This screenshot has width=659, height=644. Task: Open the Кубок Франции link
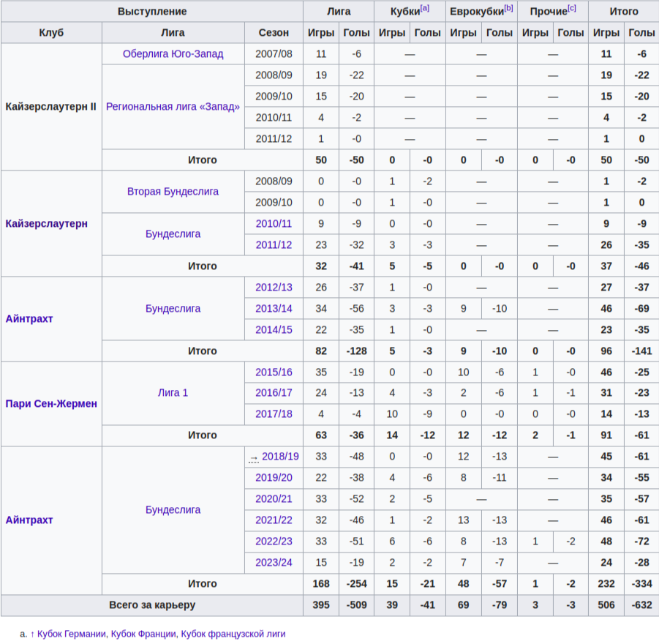click(x=143, y=634)
